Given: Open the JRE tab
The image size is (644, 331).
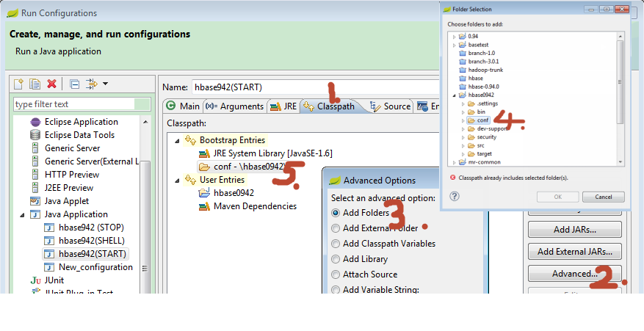Looking at the screenshot, I should 283,106.
